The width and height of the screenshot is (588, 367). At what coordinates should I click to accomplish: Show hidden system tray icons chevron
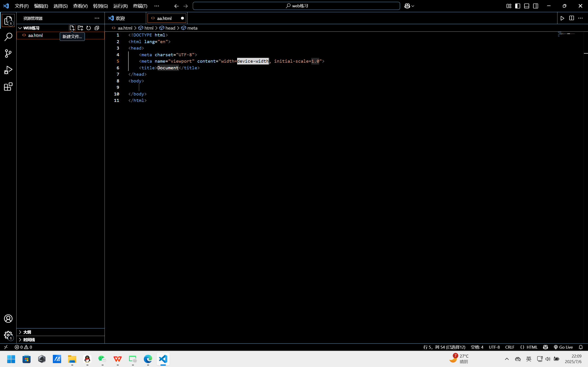click(x=507, y=359)
